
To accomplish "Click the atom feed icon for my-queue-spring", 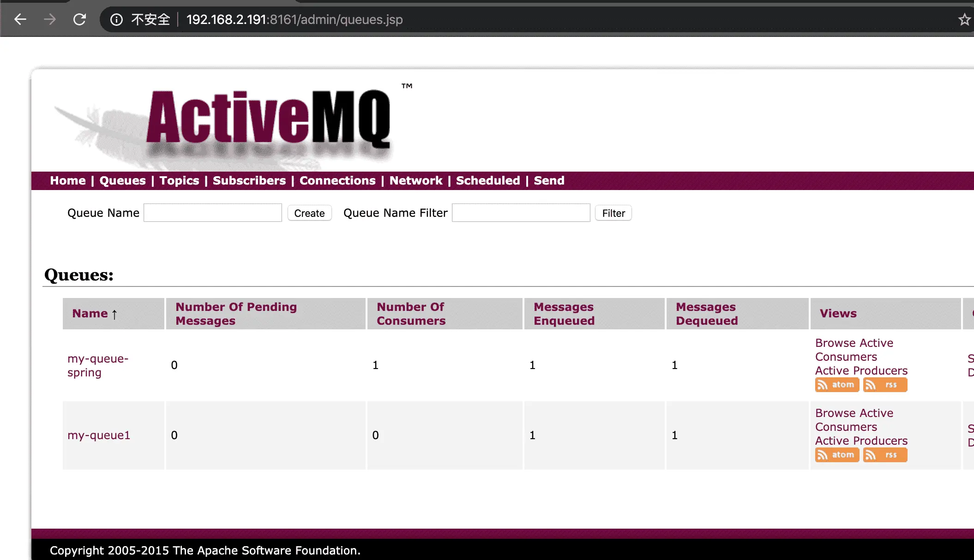I will [836, 385].
